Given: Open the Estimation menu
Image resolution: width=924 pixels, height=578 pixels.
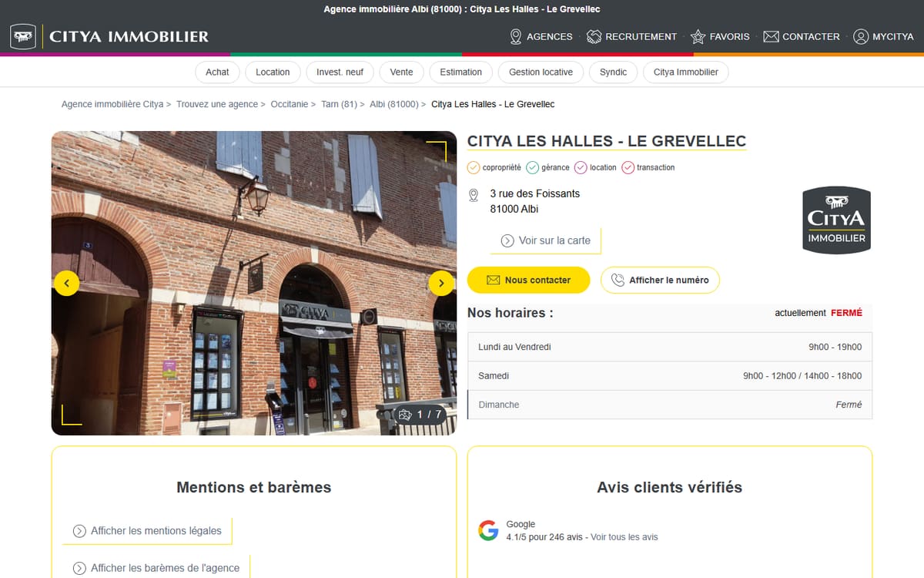Looking at the screenshot, I should click(460, 72).
